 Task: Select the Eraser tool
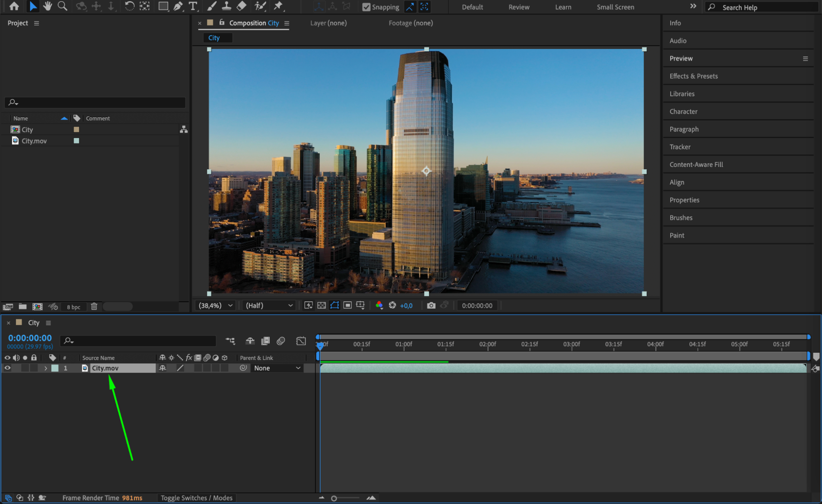[x=242, y=6]
